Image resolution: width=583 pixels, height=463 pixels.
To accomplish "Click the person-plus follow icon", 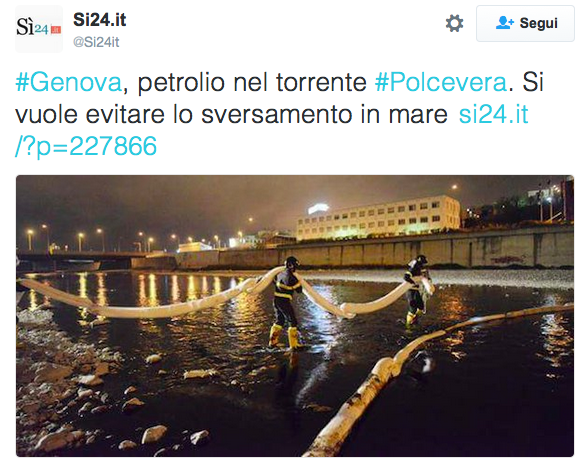I will point(505,23).
